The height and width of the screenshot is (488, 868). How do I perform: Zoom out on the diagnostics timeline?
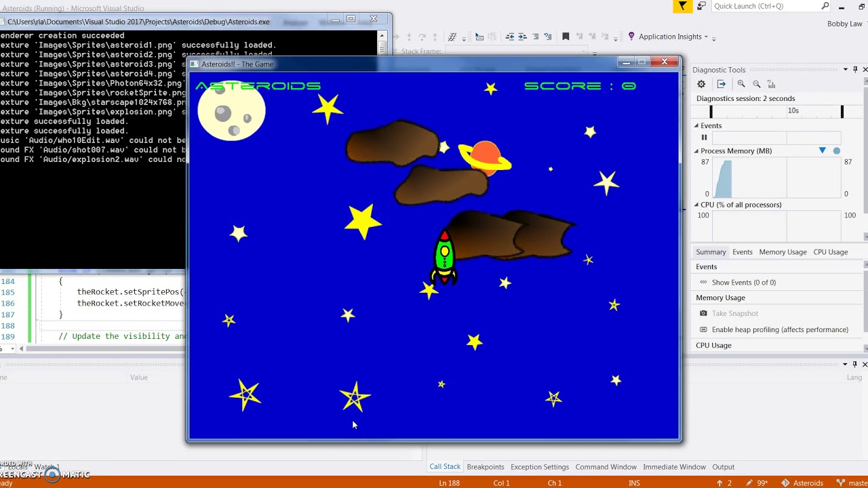(x=757, y=84)
